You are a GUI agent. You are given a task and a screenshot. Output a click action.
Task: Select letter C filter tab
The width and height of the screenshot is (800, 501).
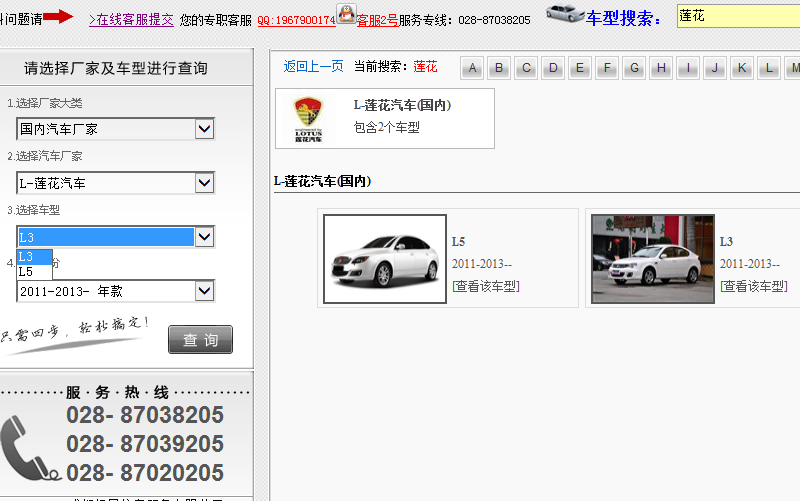tap(526, 68)
